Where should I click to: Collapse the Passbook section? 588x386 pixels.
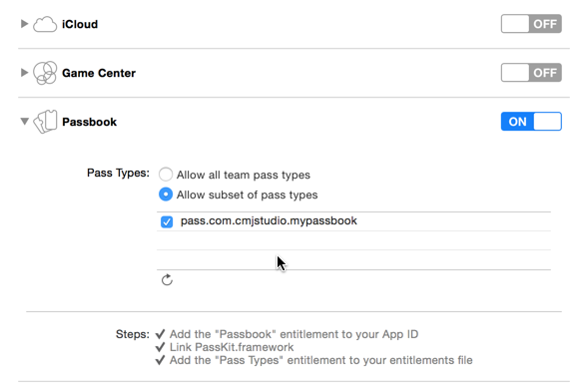click(x=25, y=122)
